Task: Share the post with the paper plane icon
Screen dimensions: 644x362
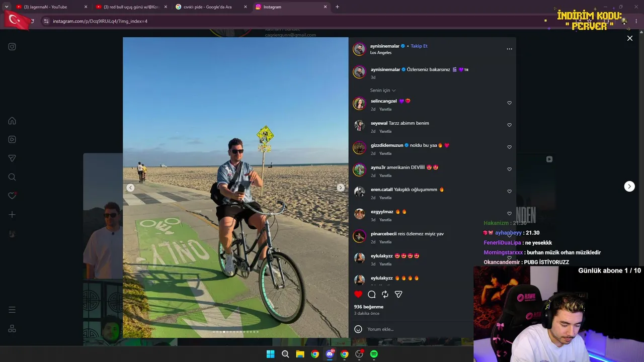Action: pos(398,294)
